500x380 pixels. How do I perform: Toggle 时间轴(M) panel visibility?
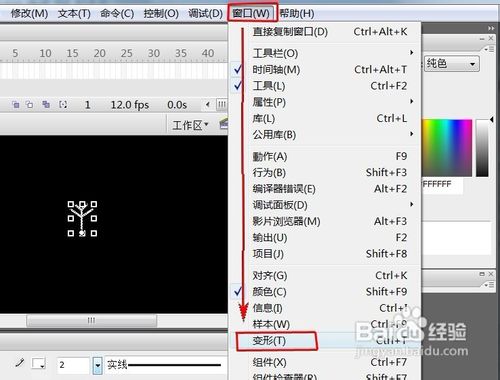point(325,69)
